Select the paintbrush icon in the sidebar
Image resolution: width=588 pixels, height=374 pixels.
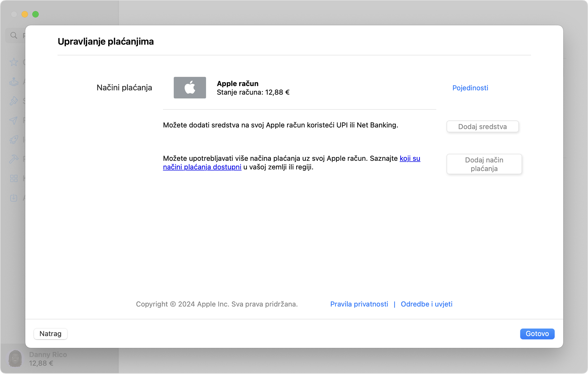click(x=14, y=101)
